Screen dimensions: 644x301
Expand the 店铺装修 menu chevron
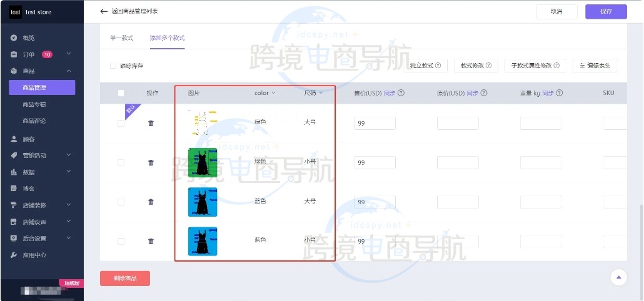(x=69, y=205)
